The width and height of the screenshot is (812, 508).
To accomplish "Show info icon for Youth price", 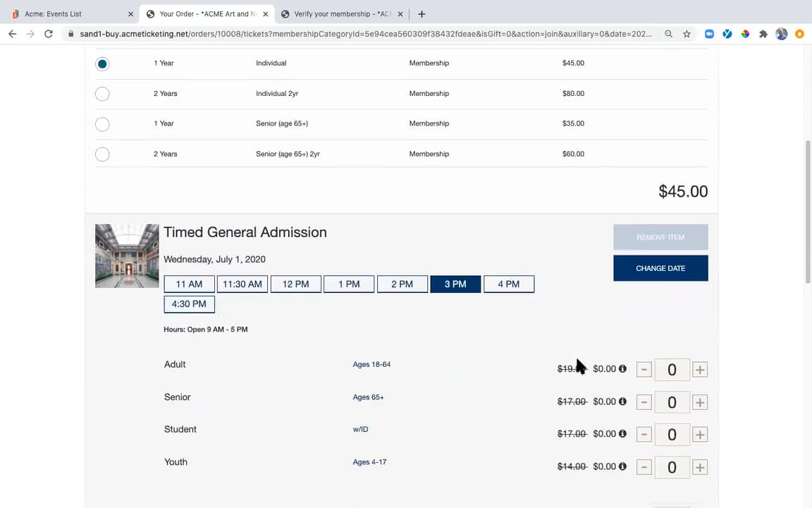I will pos(622,466).
